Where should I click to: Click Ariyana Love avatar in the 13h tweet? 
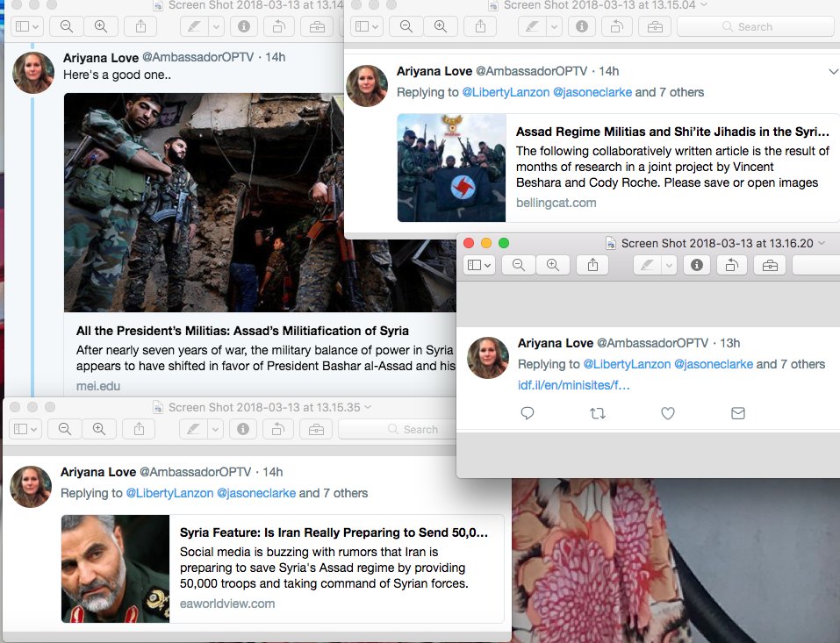click(487, 358)
